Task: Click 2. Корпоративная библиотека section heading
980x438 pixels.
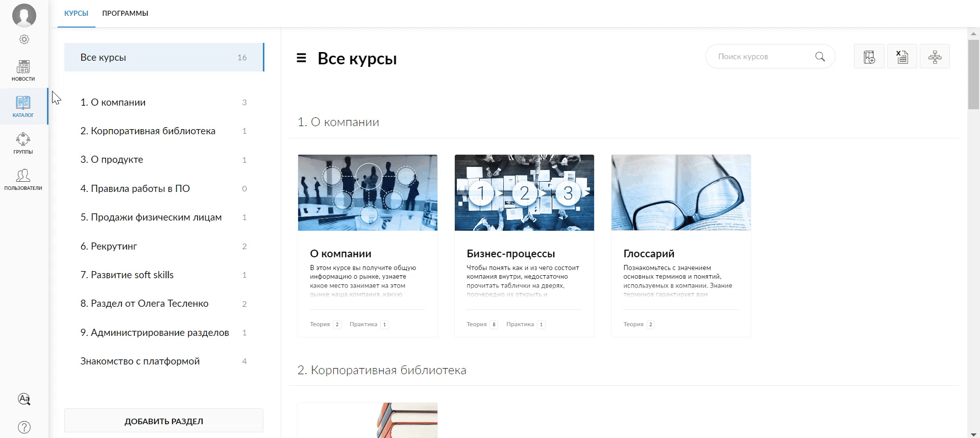Action: point(382,370)
